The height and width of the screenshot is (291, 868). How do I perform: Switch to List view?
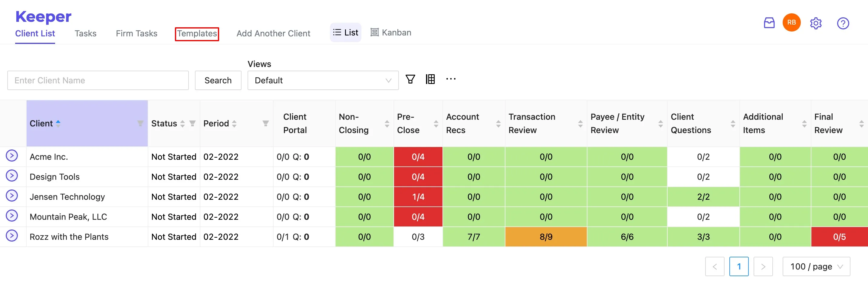345,32
